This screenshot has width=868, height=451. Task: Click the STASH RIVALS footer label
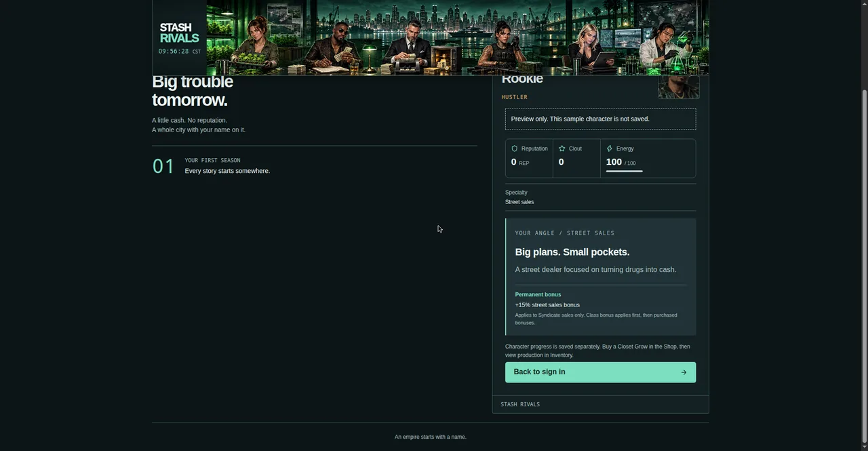click(520, 404)
